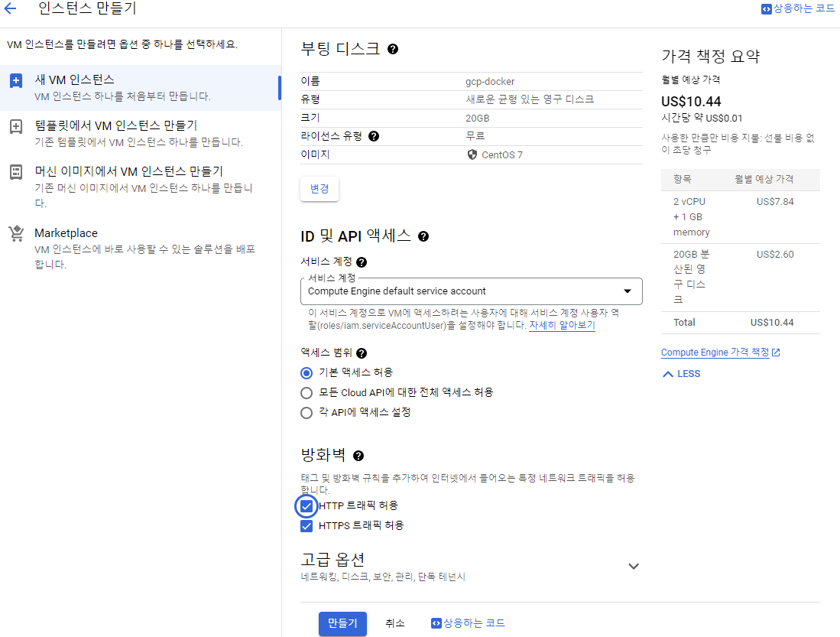Image resolution: width=840 pixels, height=637 pixels.
Task: Click the 만들기 button
Action: [342, 623]
